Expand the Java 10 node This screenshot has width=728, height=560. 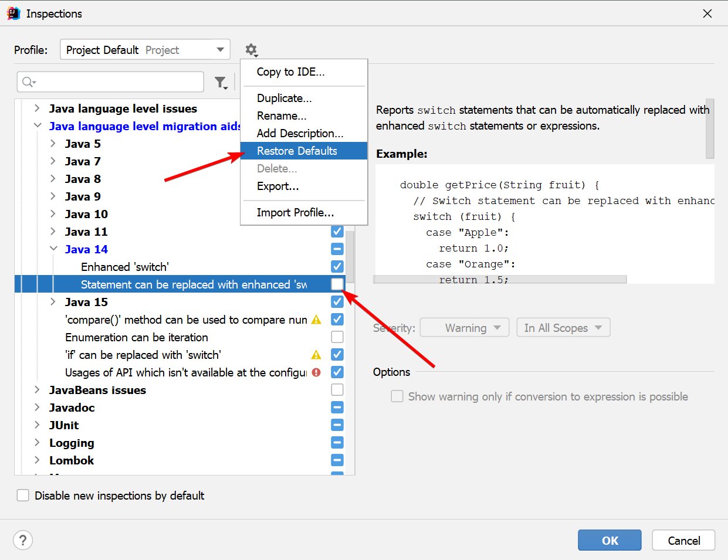point(53,214)
